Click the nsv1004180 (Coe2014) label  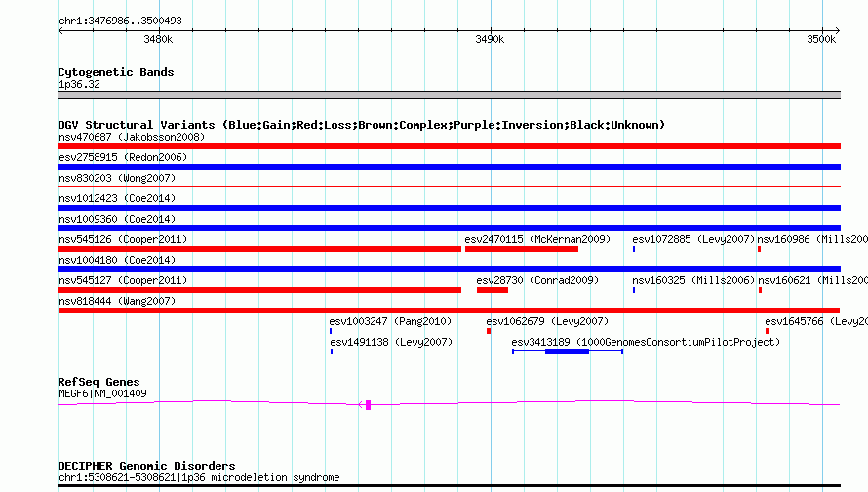coord(117,260)
